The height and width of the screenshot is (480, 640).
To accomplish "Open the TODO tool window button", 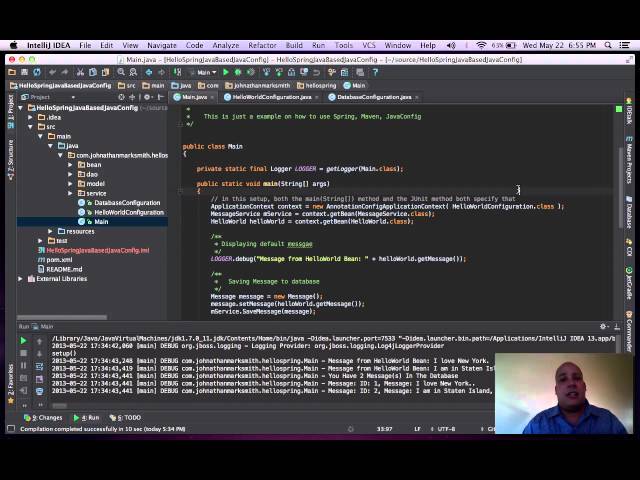I will (x=125, y=418).
